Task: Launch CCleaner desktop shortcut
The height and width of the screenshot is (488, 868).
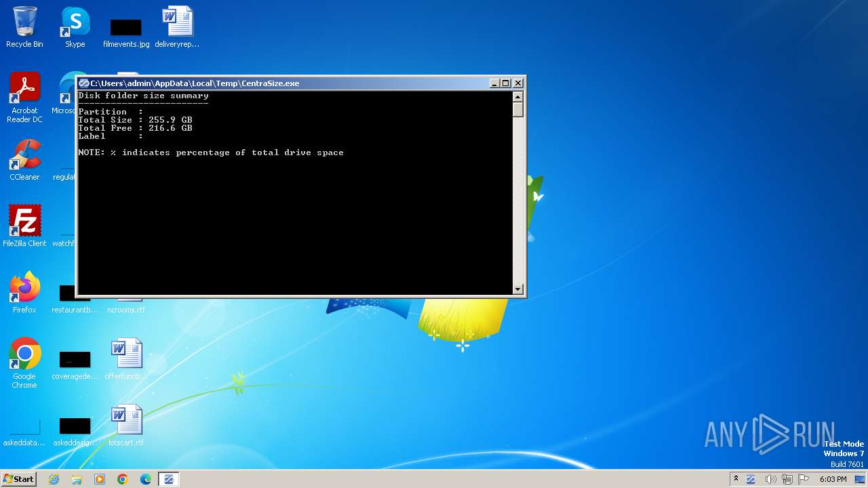Action: tap(24, 160)
